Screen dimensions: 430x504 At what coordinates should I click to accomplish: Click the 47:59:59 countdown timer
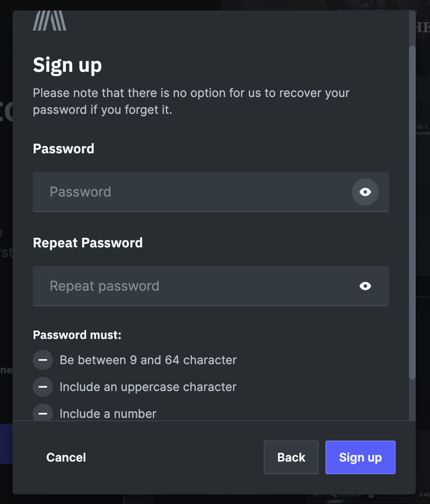[350, 495]
